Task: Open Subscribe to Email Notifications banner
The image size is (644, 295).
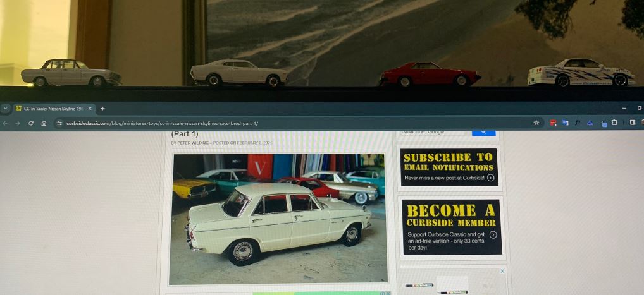Action: [x=449, y=167]
